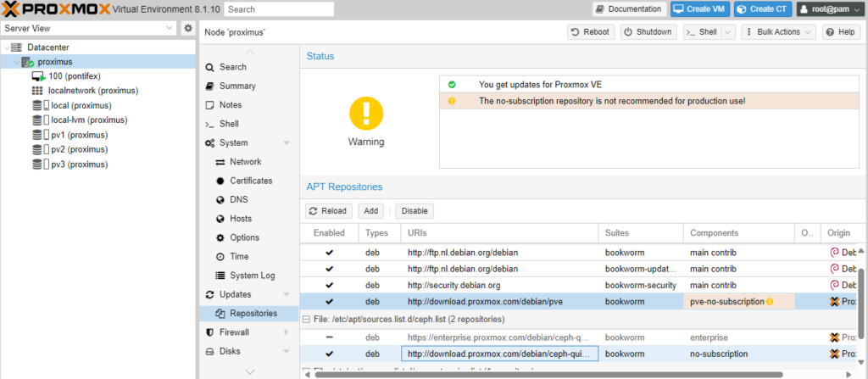Image resolution: width=868 pixels, height=379 pixels.
Task: Open the System Log item
Action: coord(248,276)
